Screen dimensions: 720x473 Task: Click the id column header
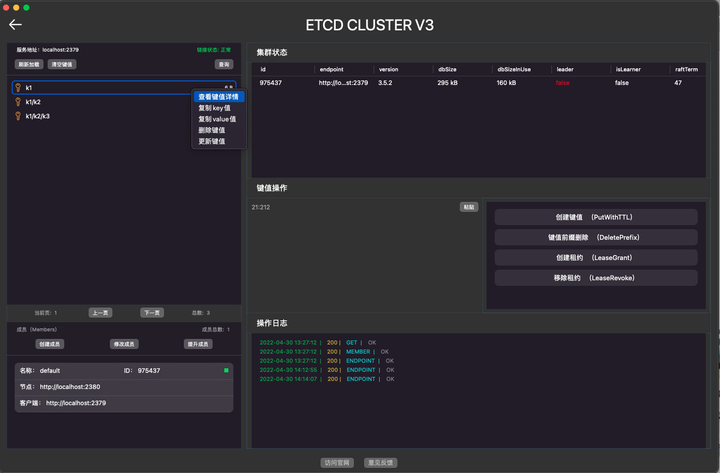[263, 69]
